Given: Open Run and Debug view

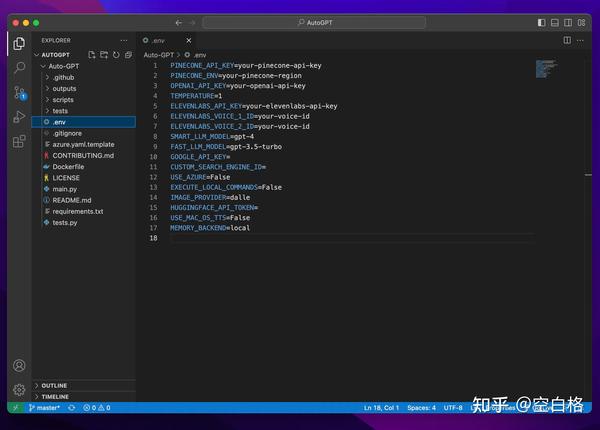Looking at the screenshot, I should coord(19,117).
